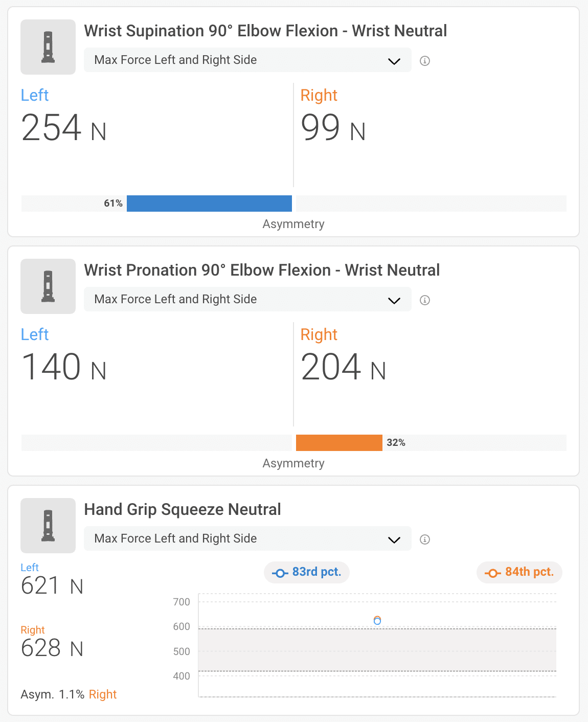Open info icon for Wrist Supination metric

(425, 61)
